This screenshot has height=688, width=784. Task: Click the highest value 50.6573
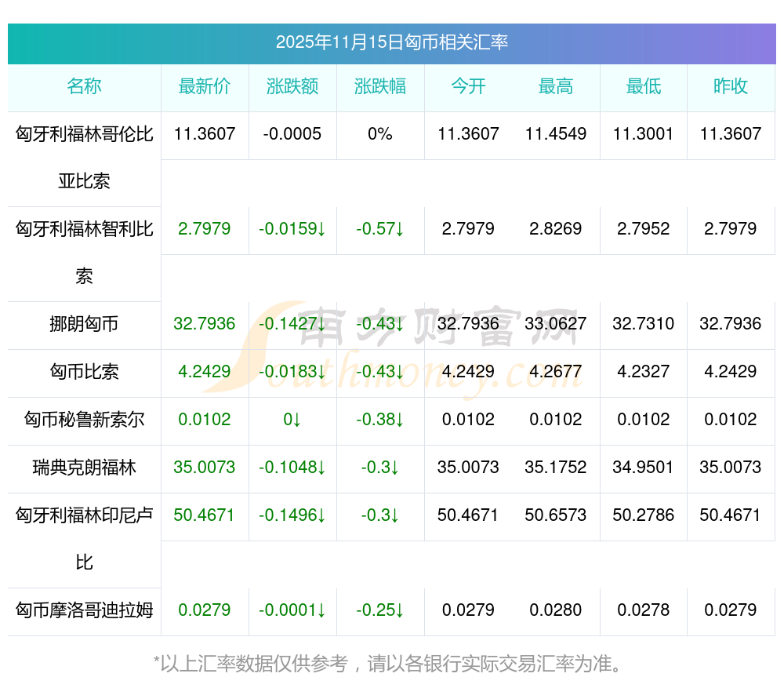[x=556, y=515]
